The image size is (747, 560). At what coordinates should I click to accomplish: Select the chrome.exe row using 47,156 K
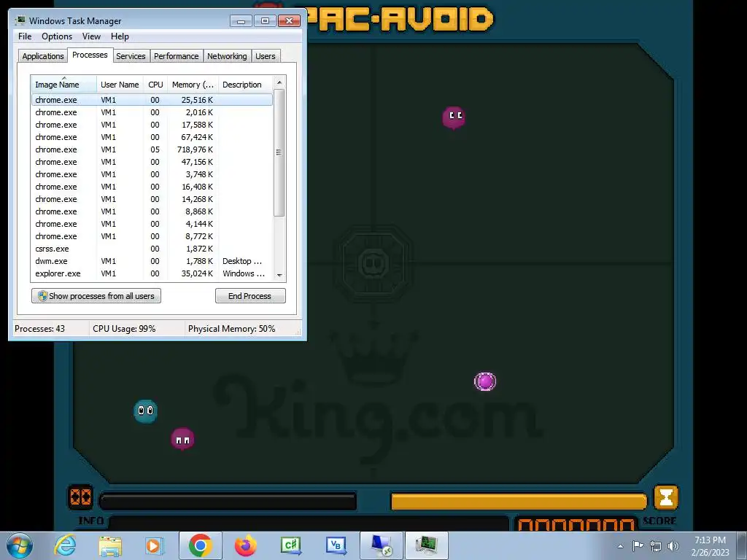coord(152,162)
